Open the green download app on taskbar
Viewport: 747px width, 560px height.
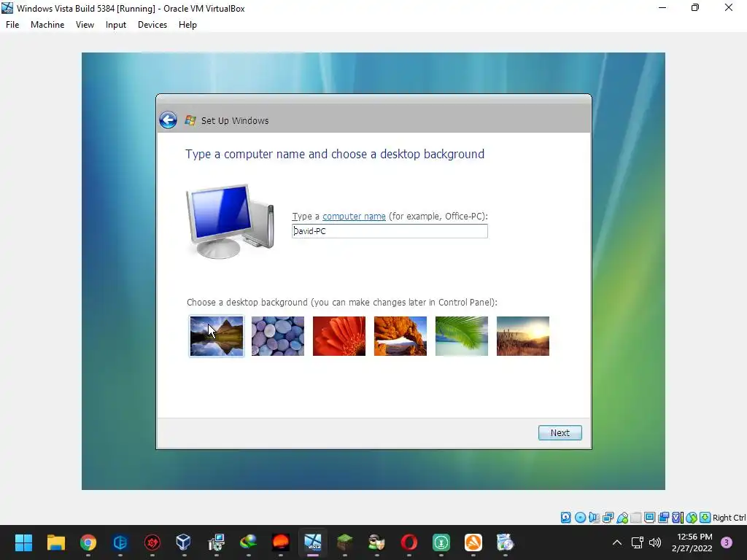[441, 542]
